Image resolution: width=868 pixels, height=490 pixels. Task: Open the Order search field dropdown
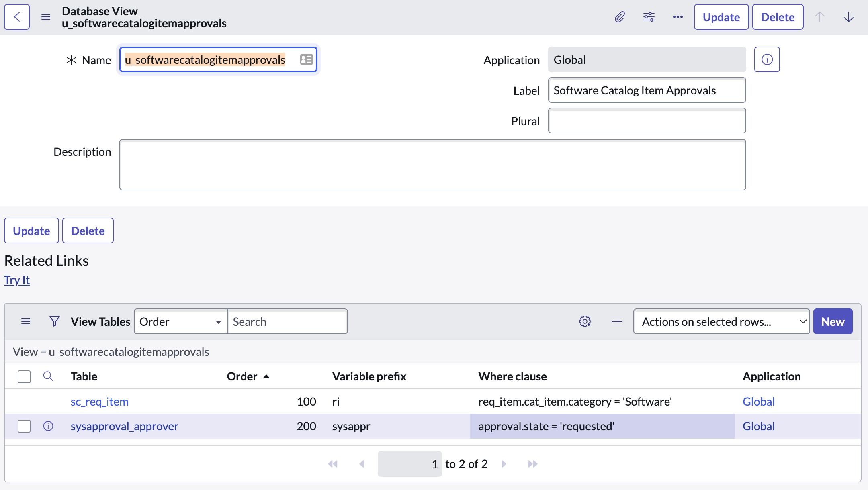click(x=181, y=321)
